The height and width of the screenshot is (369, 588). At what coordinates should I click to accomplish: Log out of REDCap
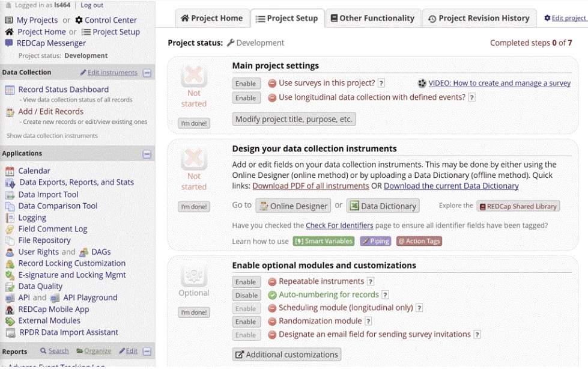coord(92,5)
